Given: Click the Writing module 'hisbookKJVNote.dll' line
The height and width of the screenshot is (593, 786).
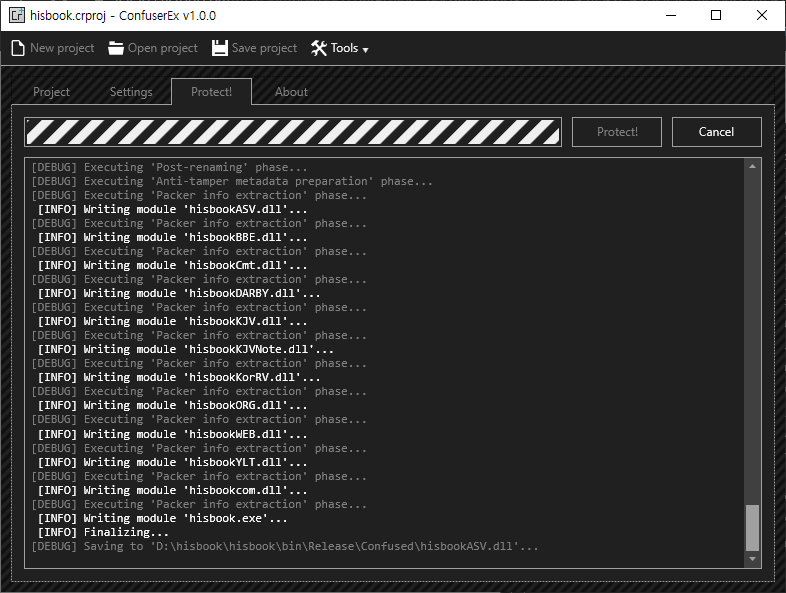Looking at the screenshot, I should 185,350.
